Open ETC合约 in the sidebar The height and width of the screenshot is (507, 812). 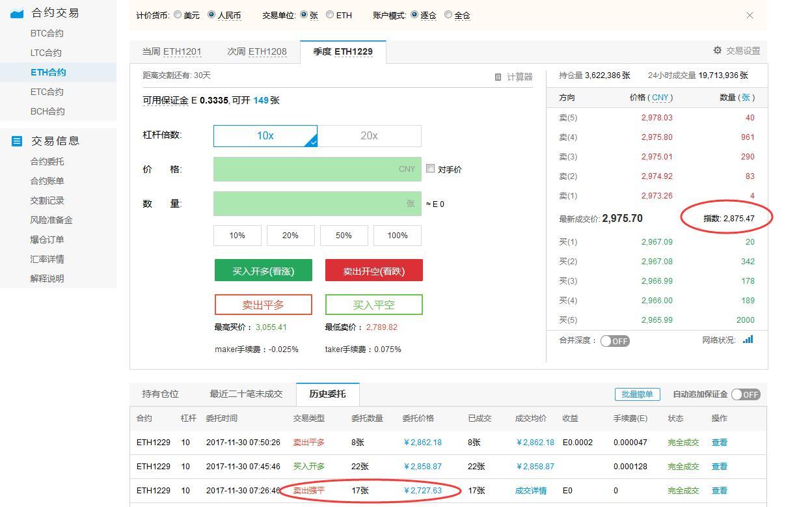[x=47, y=92]
